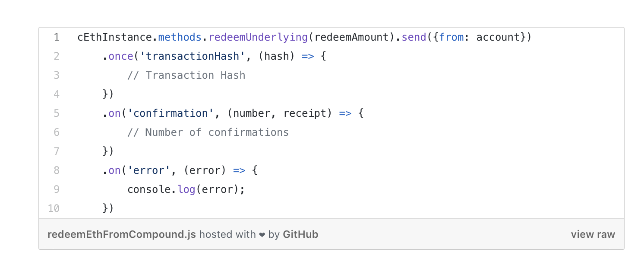Select line number 1

pos(57,37)
